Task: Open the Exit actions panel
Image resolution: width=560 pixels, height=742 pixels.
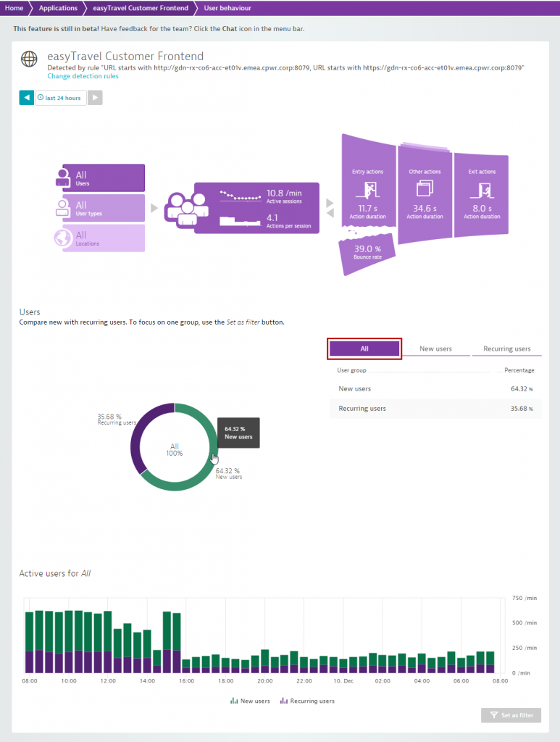Action: (x=482, y=194)
